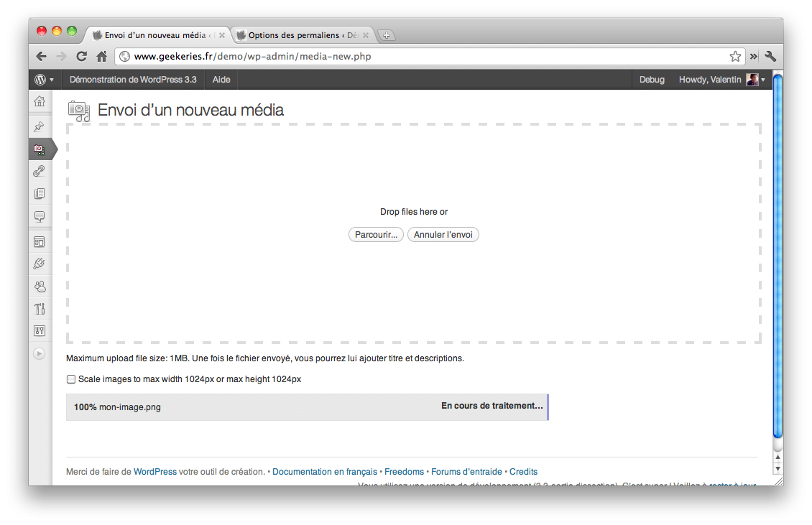This screenshot has height=525, width=812.
Task: Close the Options des permaliens tab
Action: coord(366,35)
